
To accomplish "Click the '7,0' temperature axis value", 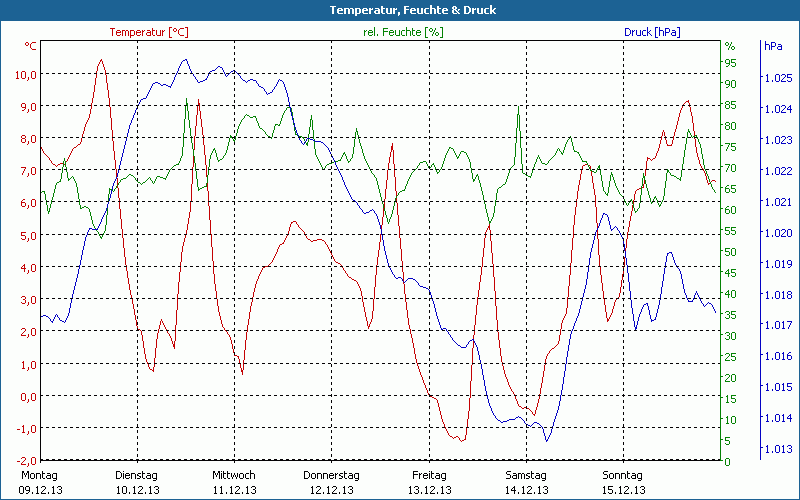I will click(x=29, y=170).
